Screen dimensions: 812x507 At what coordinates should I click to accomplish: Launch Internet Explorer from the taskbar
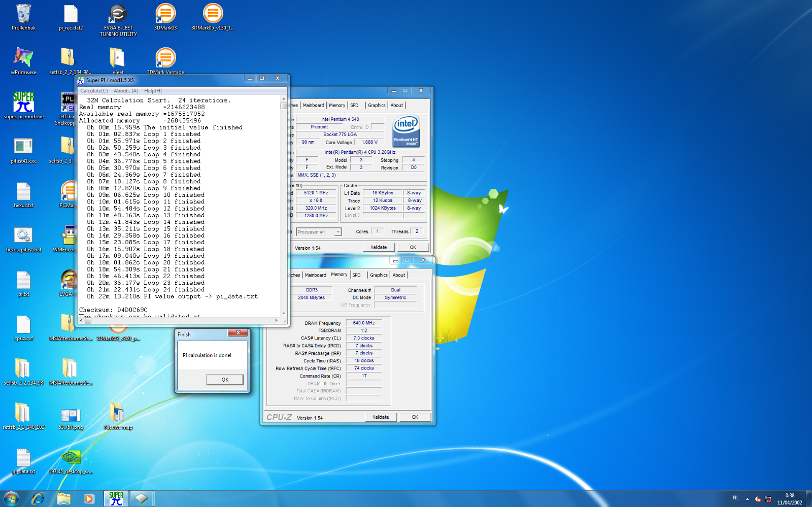click(x=38, y=499)
